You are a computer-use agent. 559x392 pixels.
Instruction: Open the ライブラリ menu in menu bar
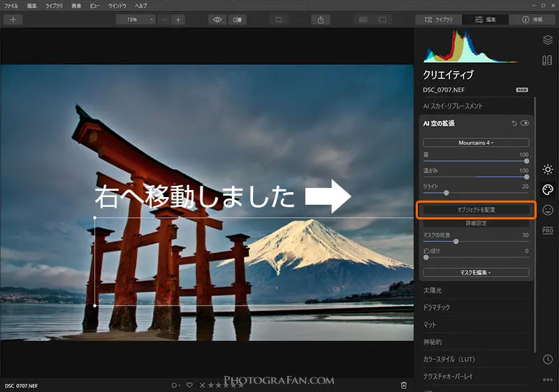pos(54,6)
